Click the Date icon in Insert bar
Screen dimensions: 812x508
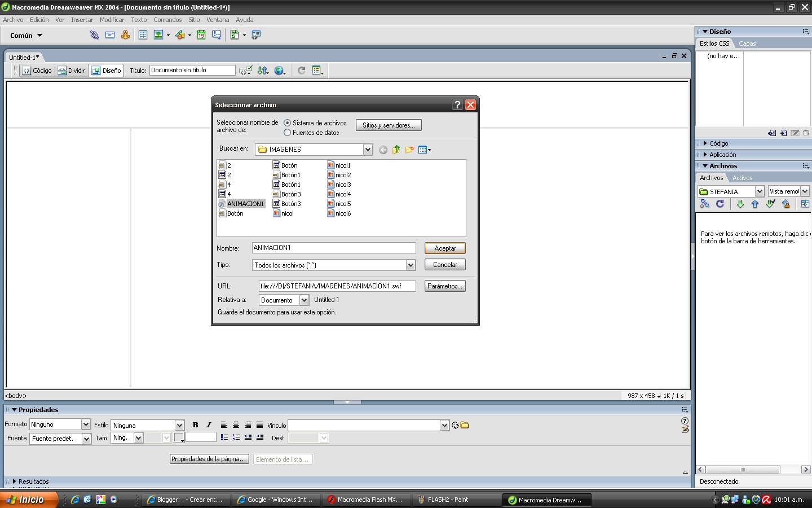pos(201,35)
